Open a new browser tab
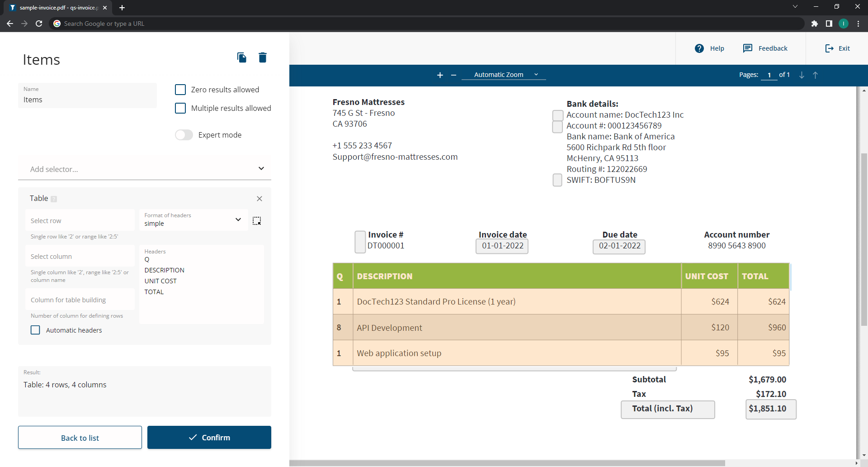868x467 pixels. (x=122, y=8)
